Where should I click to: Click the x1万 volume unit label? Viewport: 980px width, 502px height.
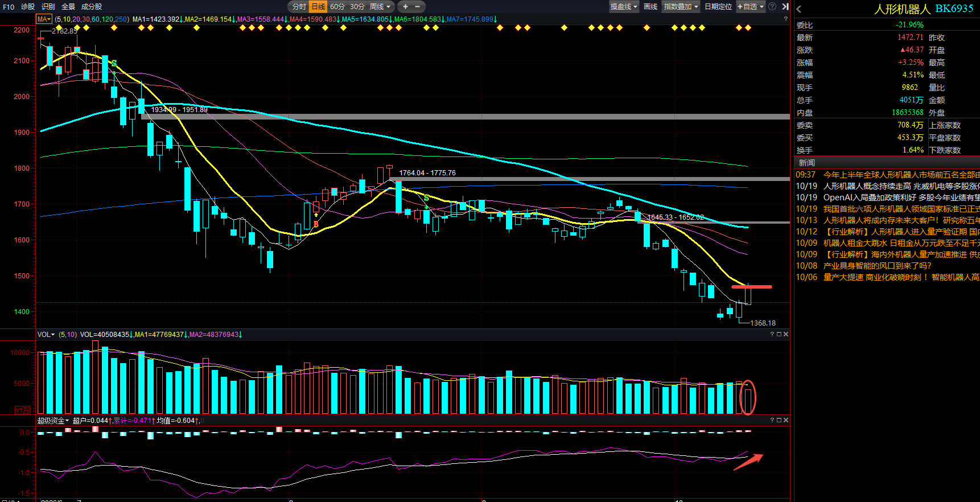pyautogui.click(x=23, y=410)
